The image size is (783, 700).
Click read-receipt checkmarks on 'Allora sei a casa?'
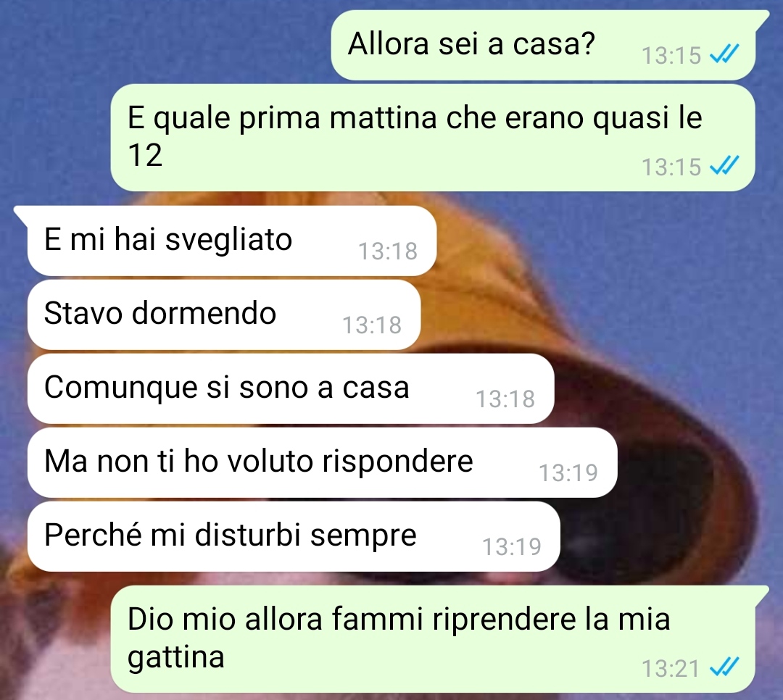pyautogui.click(x=724, y=54)
